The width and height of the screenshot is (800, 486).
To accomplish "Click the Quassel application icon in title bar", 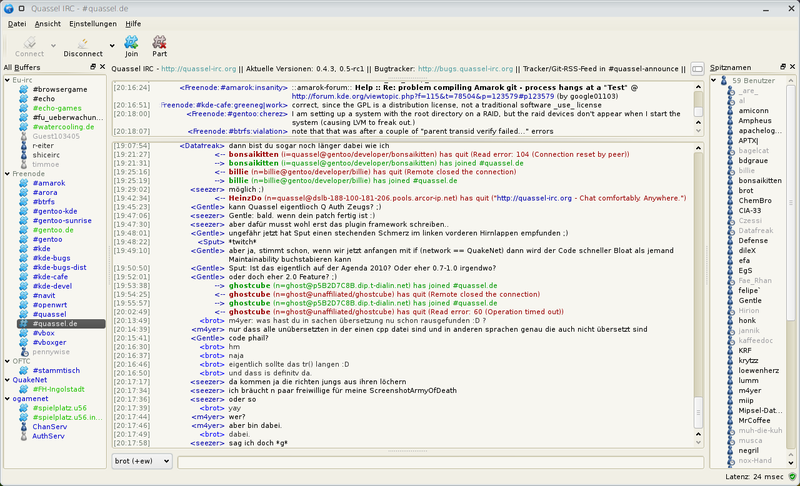I will coord(9,8).
